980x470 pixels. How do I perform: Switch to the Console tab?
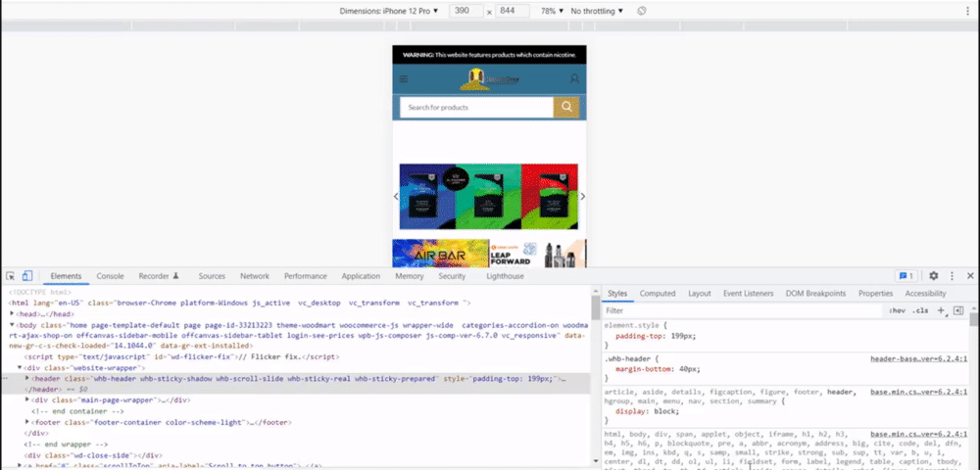click(110, 276)
